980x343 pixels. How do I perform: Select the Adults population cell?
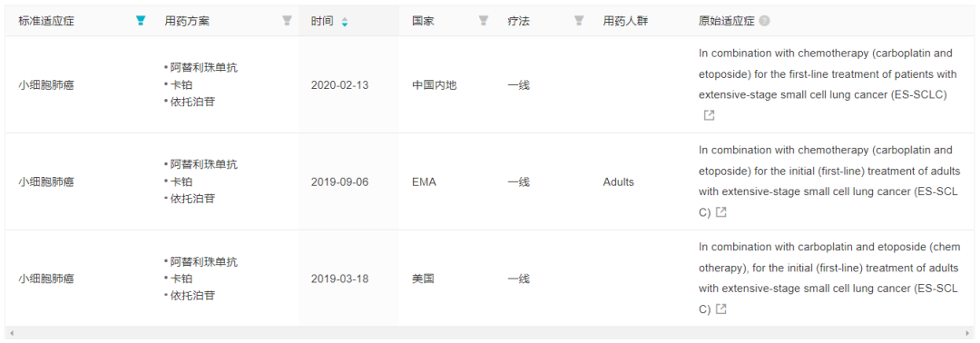(x=618, y=181)
